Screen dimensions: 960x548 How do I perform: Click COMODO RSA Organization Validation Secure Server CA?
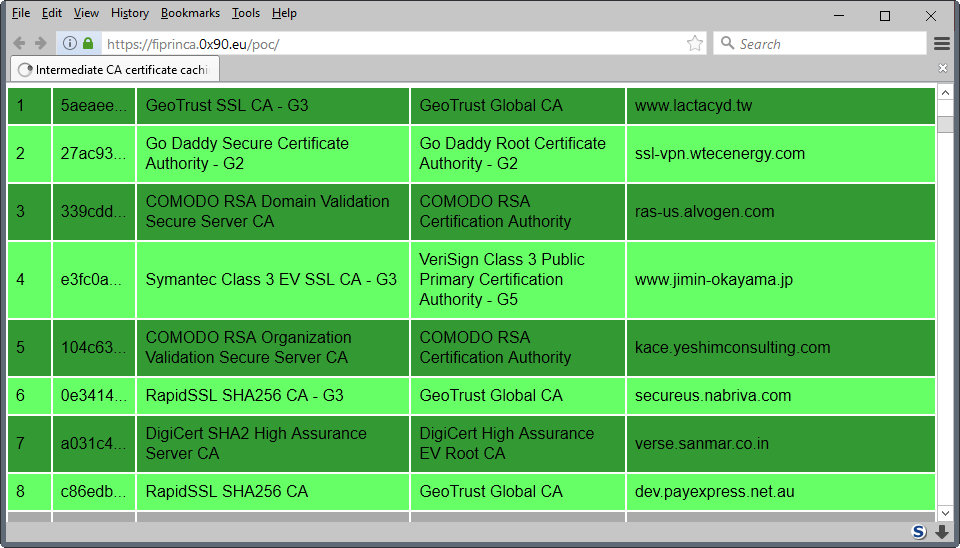point(272,348)
